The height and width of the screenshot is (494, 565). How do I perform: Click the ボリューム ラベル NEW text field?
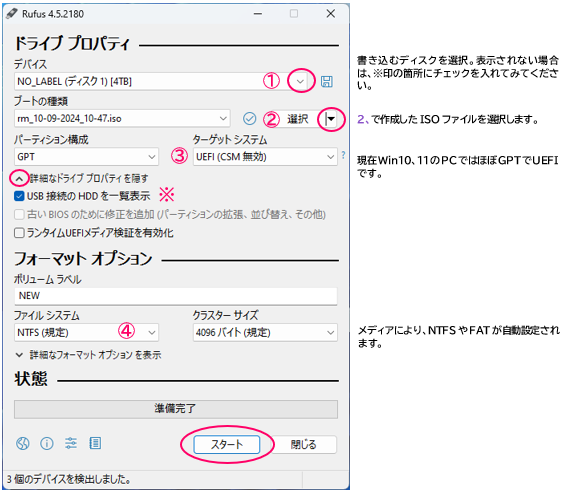pos(175,296)
